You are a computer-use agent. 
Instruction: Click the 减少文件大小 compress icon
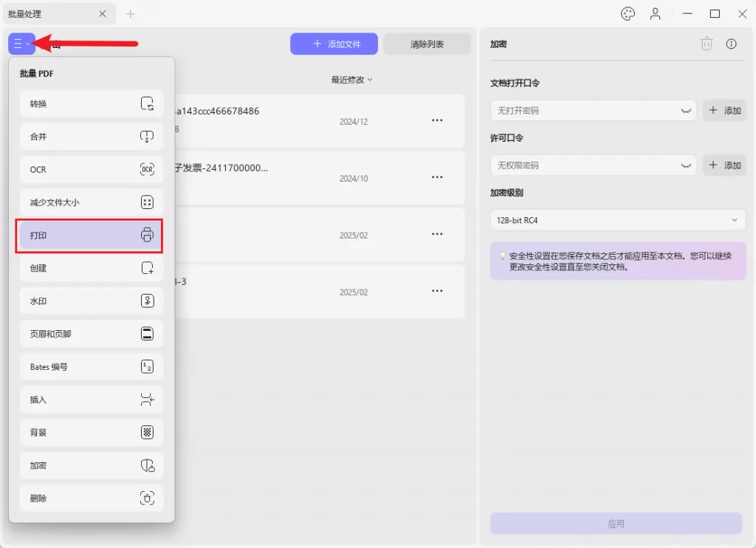tap(146, 202)
